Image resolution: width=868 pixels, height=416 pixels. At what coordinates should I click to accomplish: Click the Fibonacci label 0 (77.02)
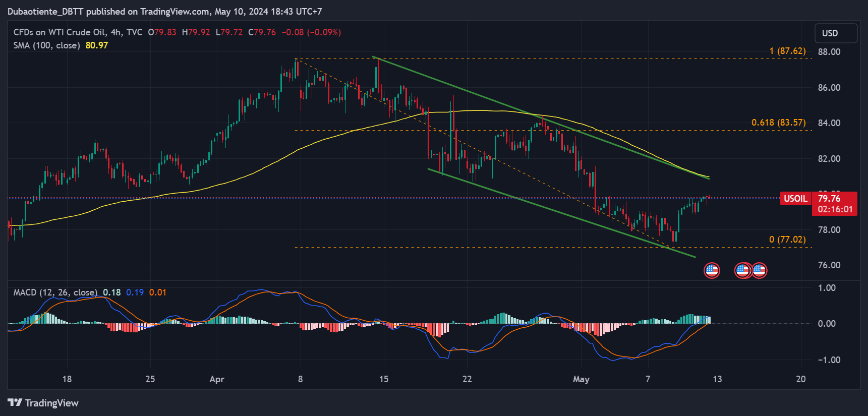coord(787,240)
